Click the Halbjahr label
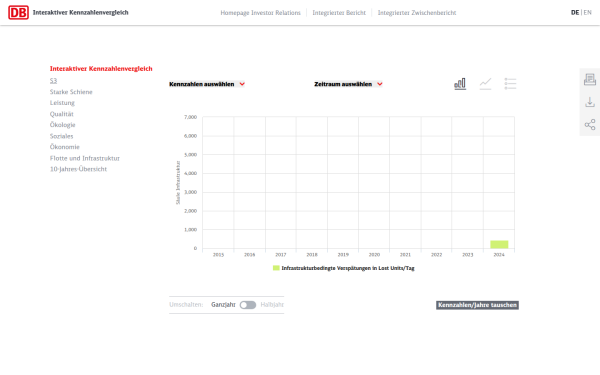Viewport: 600px width, 375px height. click(x=272, y=305)
